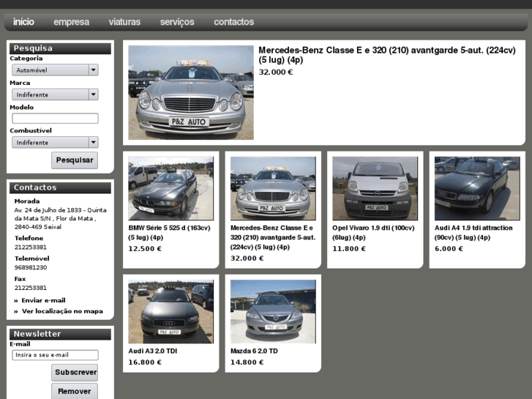Click the 11.800 € price text
Viewport: 532px width, 399px height.
click(x=349, y=249)
